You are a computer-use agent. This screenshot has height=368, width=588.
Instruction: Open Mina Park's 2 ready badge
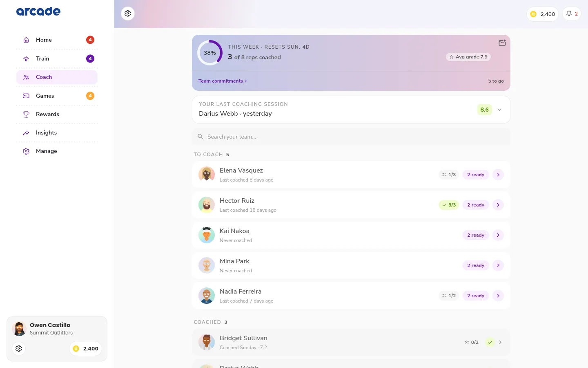[x=476, y=265]
